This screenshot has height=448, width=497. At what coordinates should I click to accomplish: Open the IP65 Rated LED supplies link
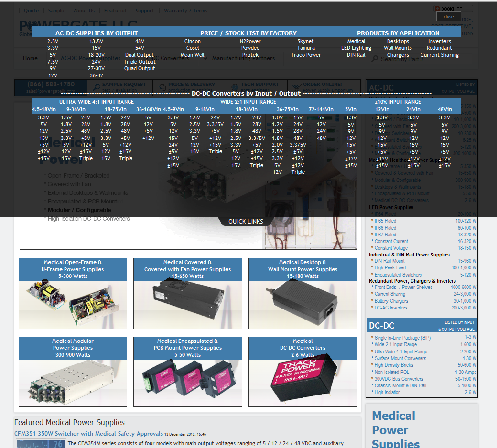tap(385, 221)
